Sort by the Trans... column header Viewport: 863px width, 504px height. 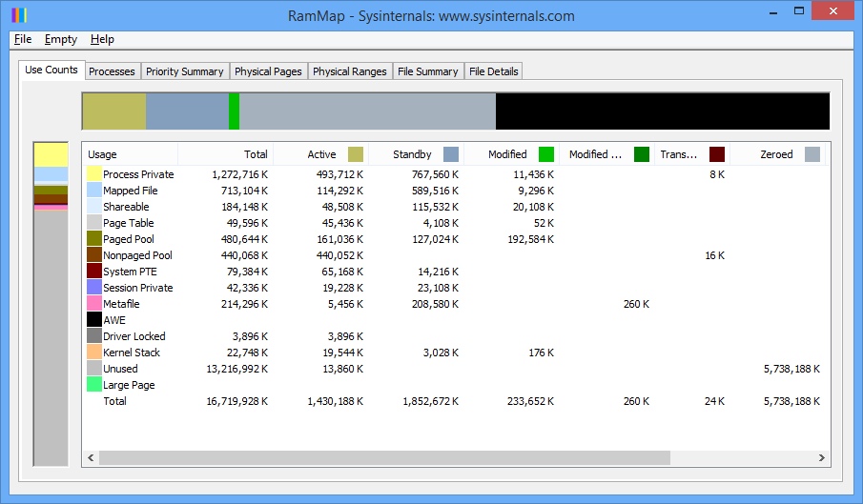tap(692, 154)
